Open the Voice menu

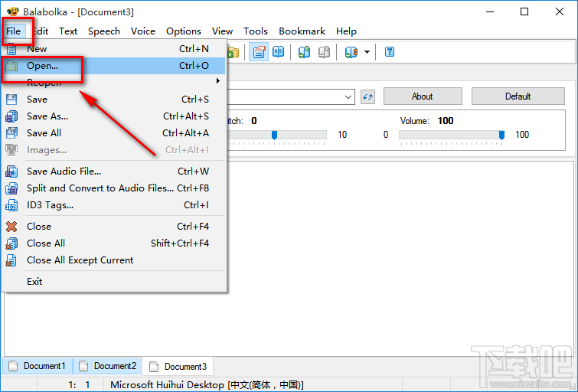point(143,31)
